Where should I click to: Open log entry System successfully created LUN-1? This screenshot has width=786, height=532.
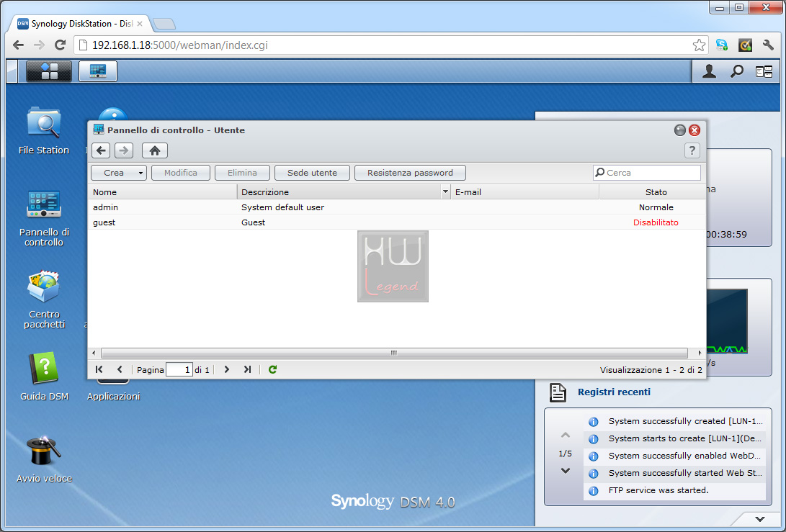pyautogui.click(x=675, y=421)
